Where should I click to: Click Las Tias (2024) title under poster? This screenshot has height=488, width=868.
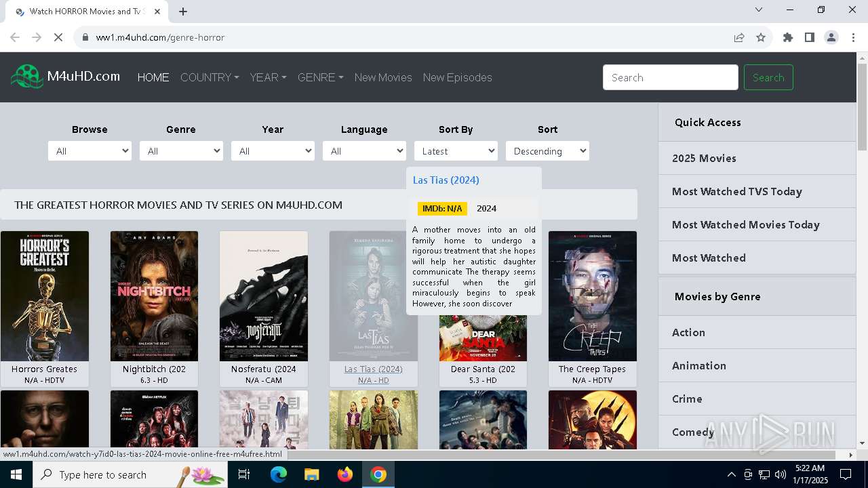pyautogui.click(x=373, y=369)
